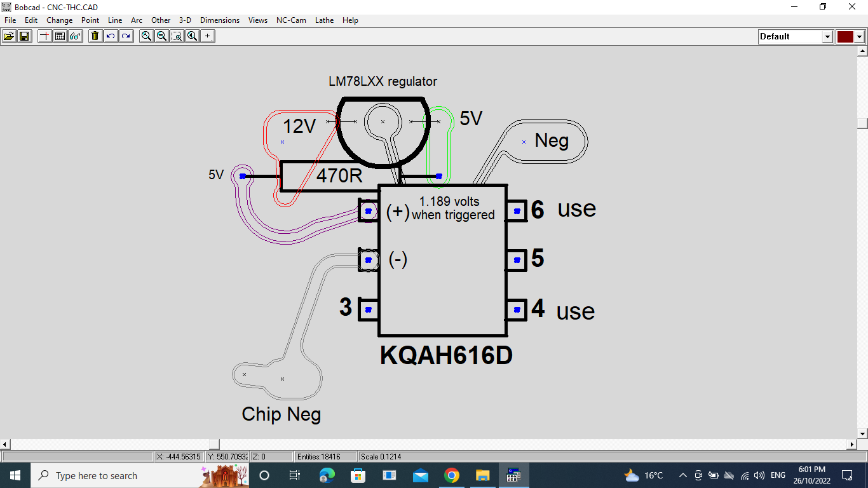
Task: Save drawing with the floppy disk icon
Action: coord(24,36)
